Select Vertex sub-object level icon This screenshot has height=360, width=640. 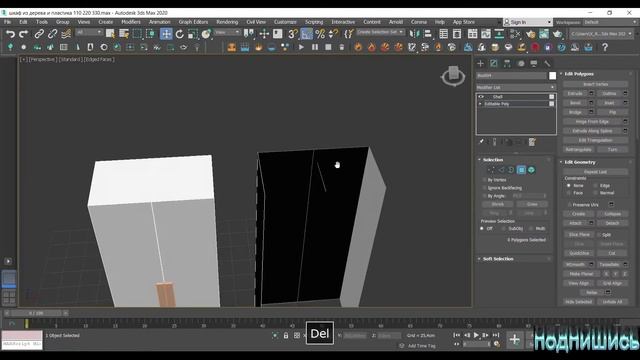pos(491,170)
